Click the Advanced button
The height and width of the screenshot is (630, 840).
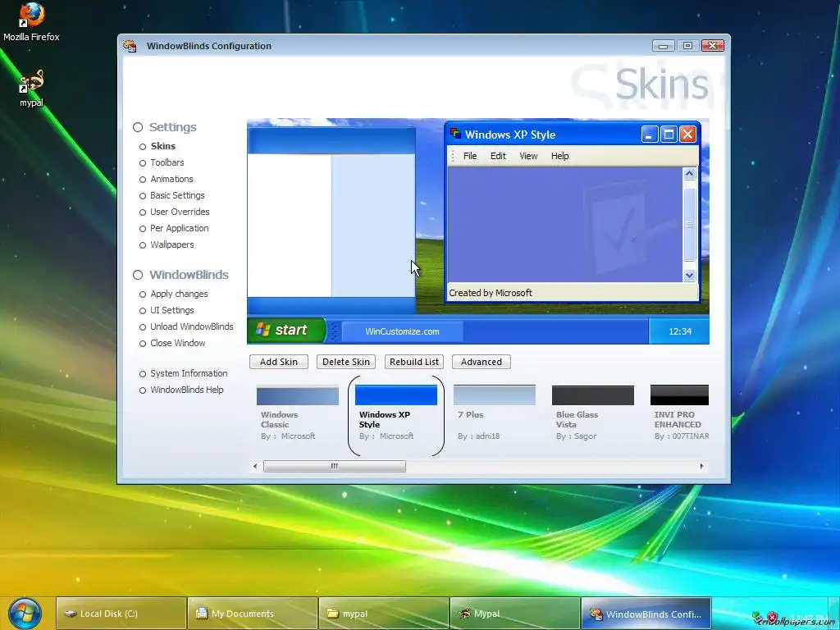click(x=481, y=362)
